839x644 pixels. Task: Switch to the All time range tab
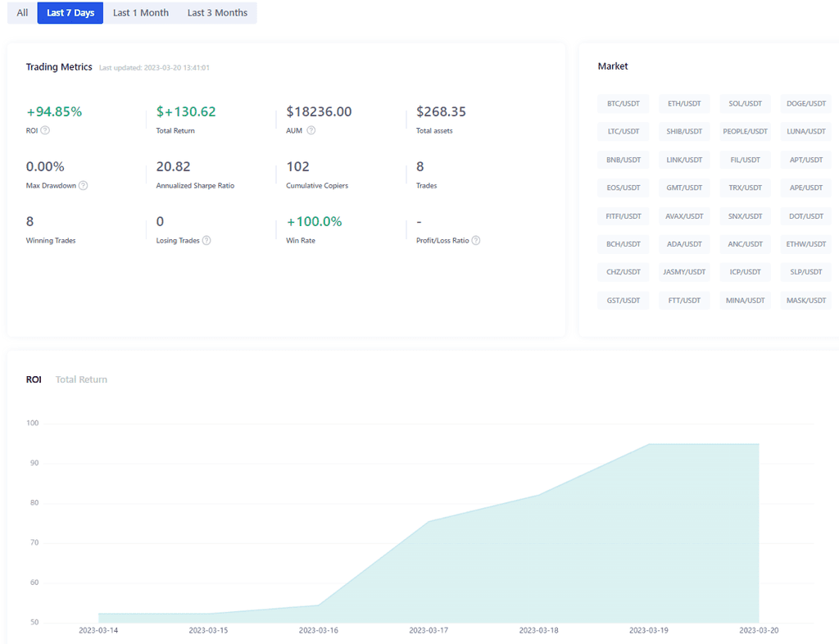[x=22, y=13]
